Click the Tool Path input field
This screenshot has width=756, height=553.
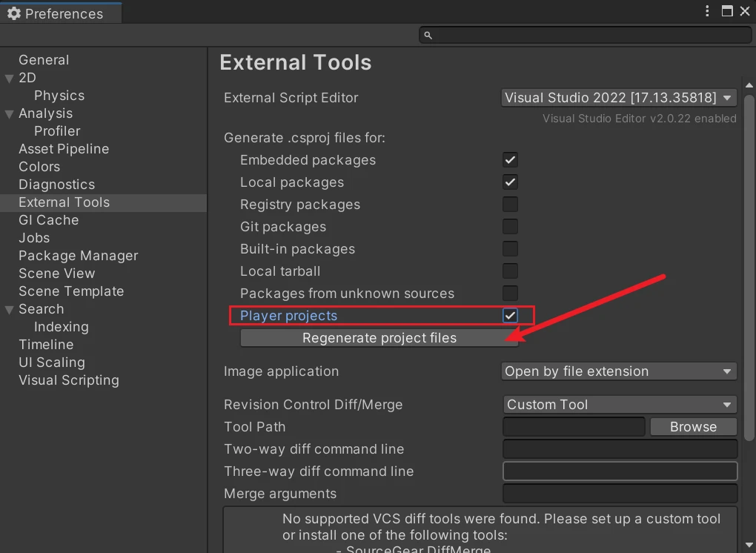click(x=574, y=427)
